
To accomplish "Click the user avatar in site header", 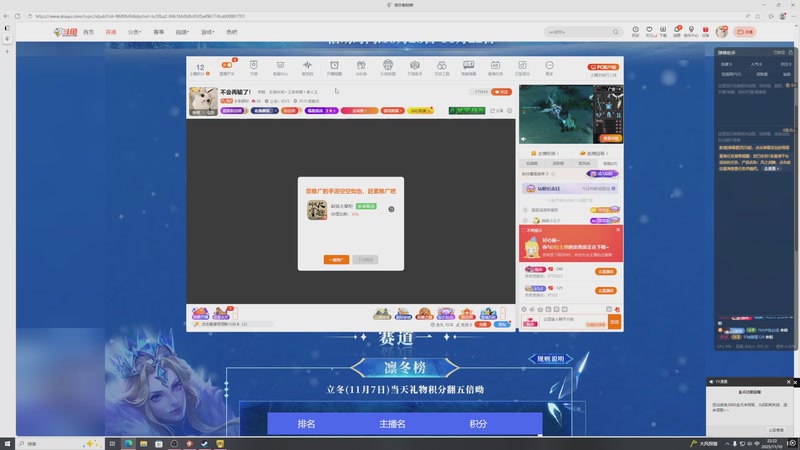I will click(x=721, y=32).
